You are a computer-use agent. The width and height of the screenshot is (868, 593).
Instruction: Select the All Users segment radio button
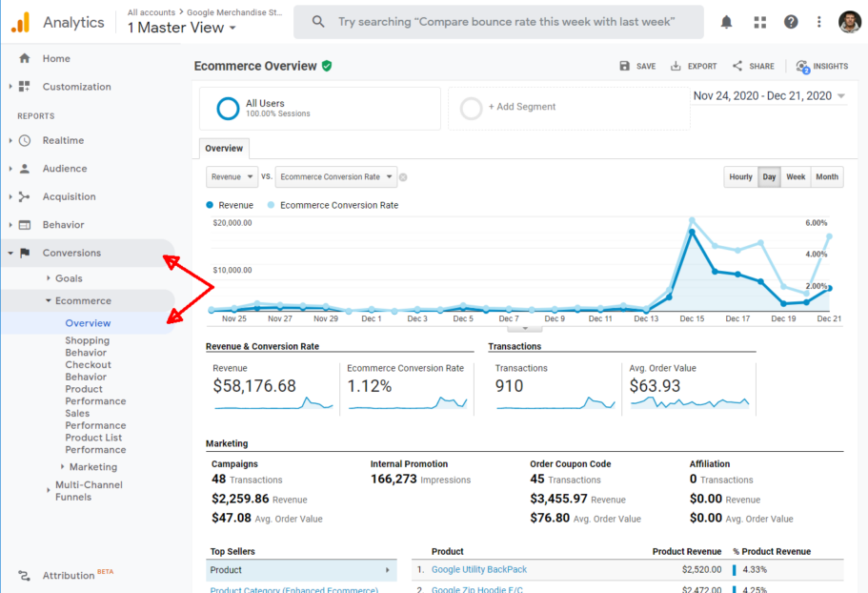pos(226,108)
